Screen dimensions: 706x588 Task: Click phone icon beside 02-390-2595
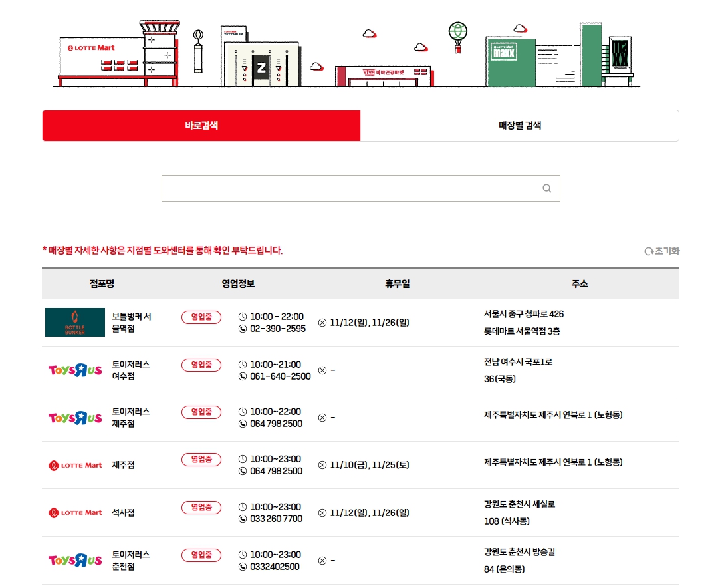[242, 329]
